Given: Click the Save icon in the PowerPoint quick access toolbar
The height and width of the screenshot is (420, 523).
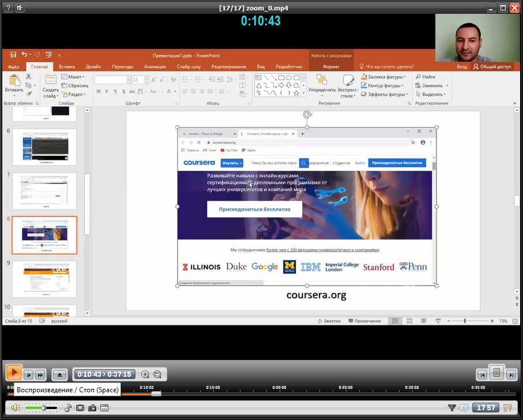Looking at the screenshot, I should coord(13,55).
